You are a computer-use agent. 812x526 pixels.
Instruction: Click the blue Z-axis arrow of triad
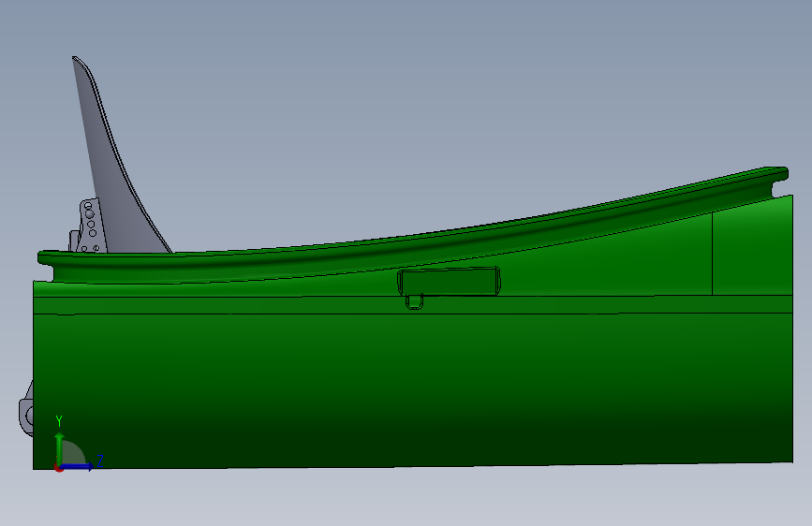pyautogui.click(x=78, y=466)
